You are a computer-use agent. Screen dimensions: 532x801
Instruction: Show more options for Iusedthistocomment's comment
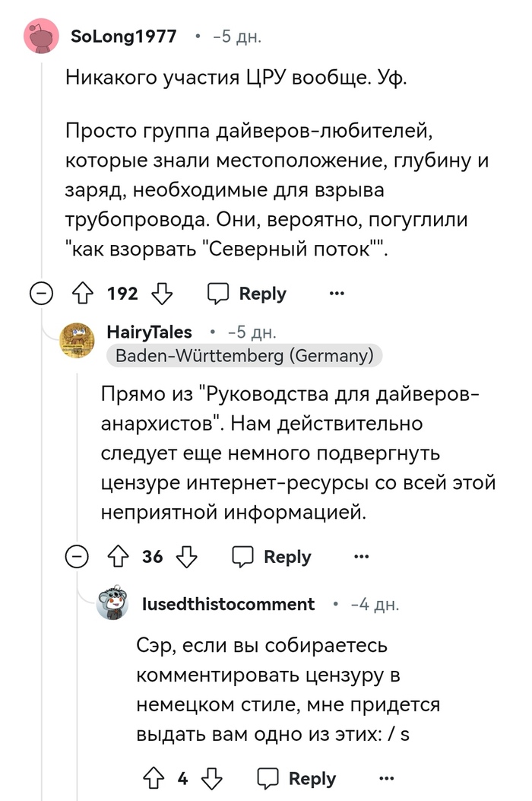point(386,778)
